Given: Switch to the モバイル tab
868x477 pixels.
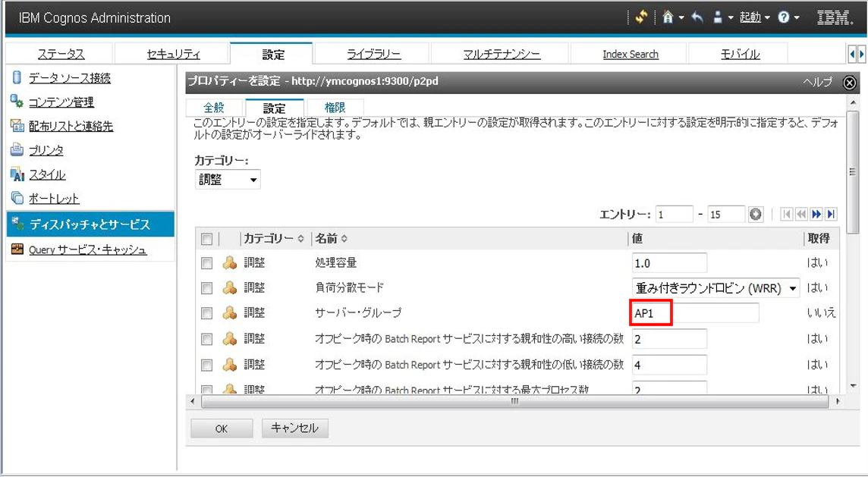Looking at the screenshot, I should click(x=740, y=54).
